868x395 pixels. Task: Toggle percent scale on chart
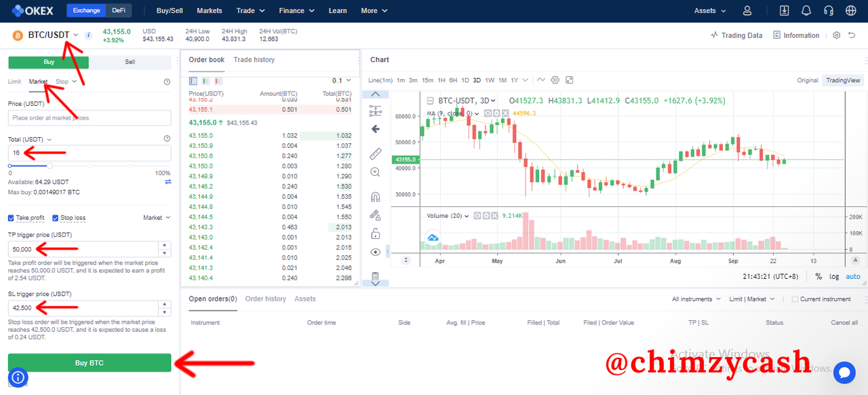coord(818,276)
